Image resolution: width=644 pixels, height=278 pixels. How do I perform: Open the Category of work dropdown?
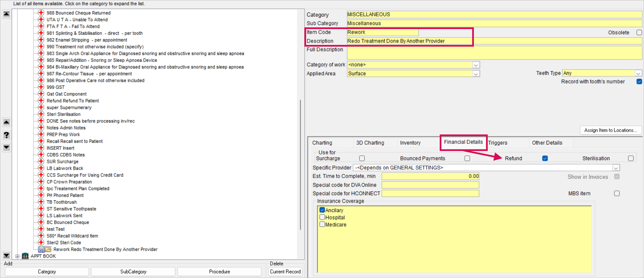coord(476,65)
